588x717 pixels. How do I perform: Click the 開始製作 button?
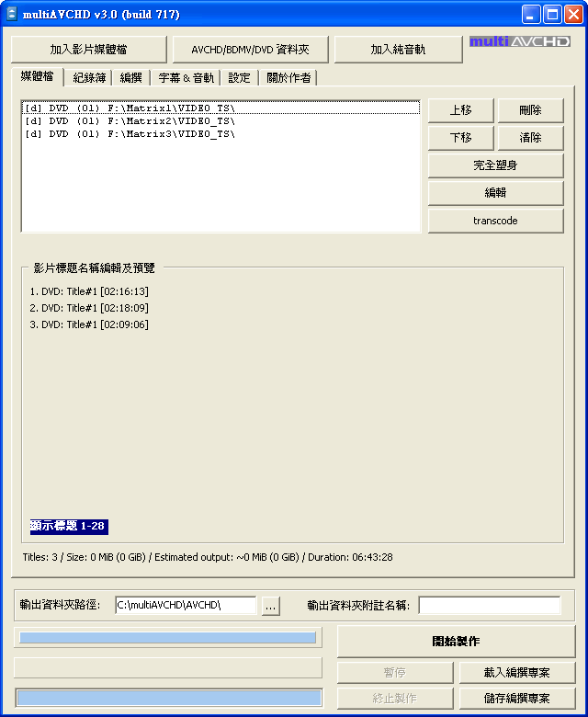click(x=456, y=642)
